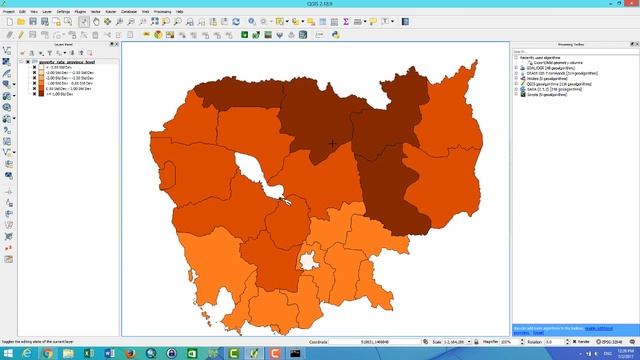Toggle editing with the yellow pencil icon
640x360 pixels.
21,35
